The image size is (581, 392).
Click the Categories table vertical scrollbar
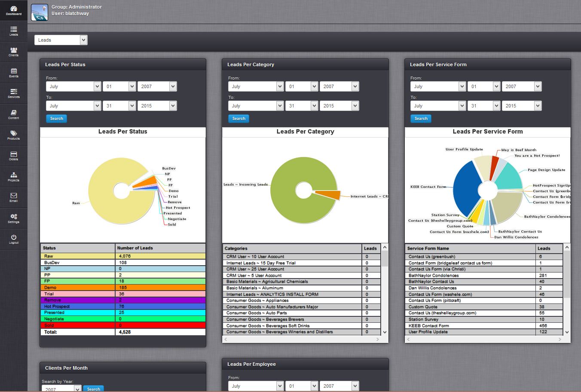[385, 289]
